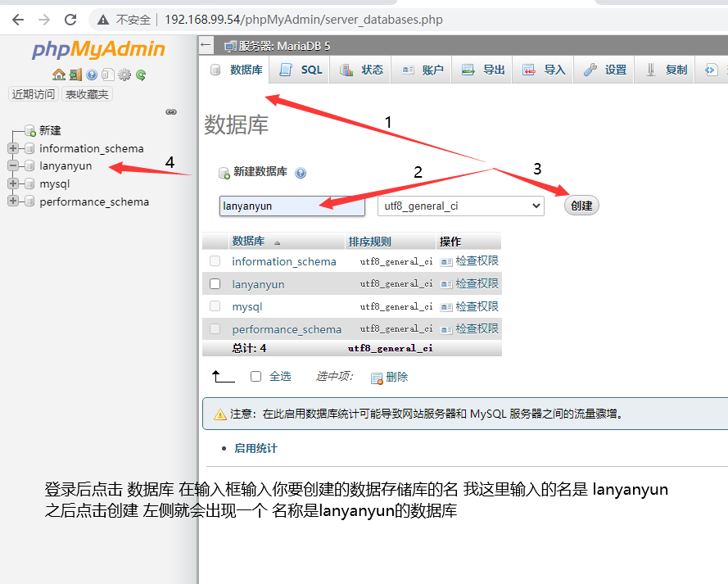Click the settings gear icon in sidebar
Viewport: 728px width, 584px height.
124,75
